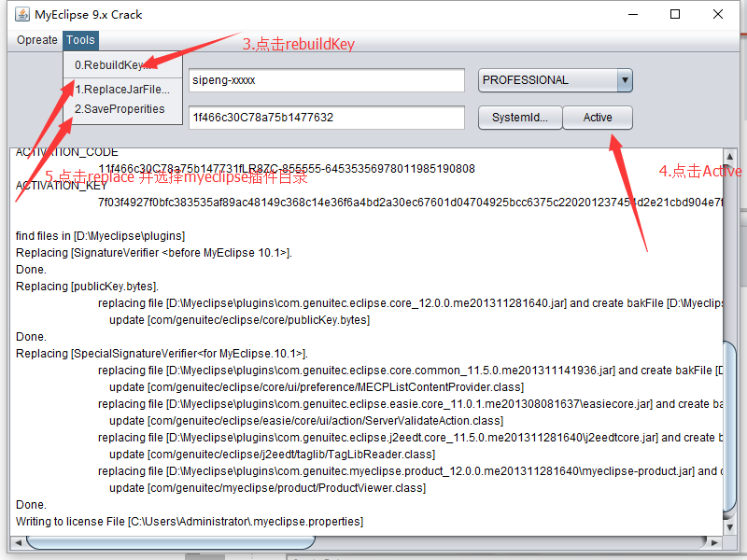The height and width of the screenshot is (560, 747).
Task: Click the SystemId... button
Action: 520,118
